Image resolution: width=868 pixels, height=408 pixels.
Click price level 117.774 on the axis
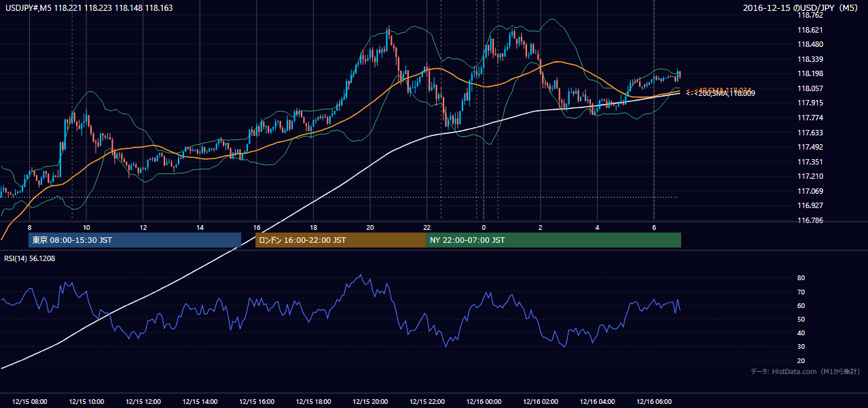[810, 118]
